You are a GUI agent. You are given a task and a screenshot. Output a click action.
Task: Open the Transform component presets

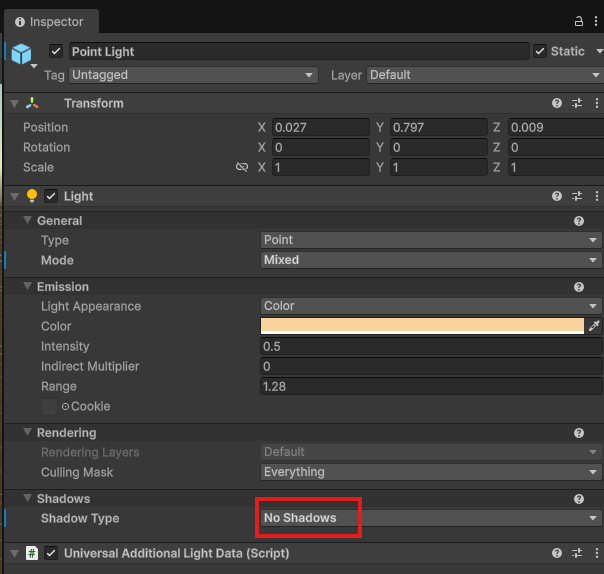pos(577,103)
